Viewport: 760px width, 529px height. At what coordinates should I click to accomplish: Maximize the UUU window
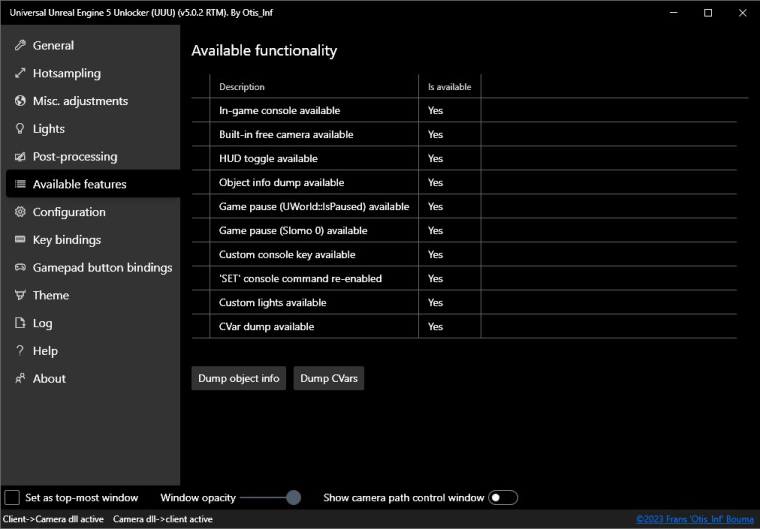708,13
